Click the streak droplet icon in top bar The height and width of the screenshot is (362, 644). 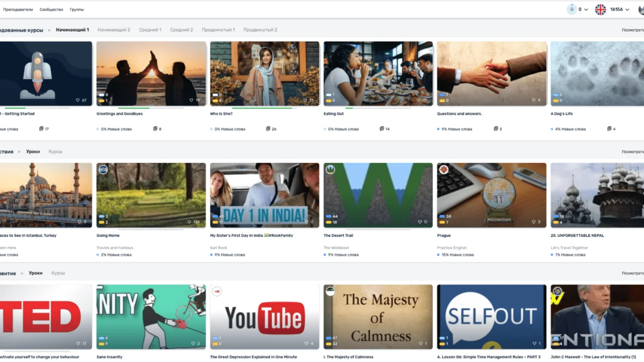tap(572, 9)
